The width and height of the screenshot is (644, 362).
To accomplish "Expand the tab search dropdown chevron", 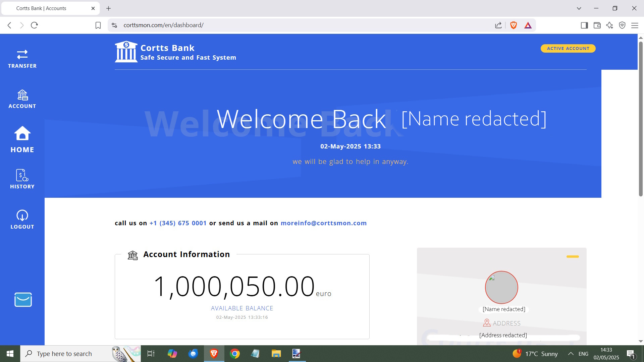I will 579,8.
